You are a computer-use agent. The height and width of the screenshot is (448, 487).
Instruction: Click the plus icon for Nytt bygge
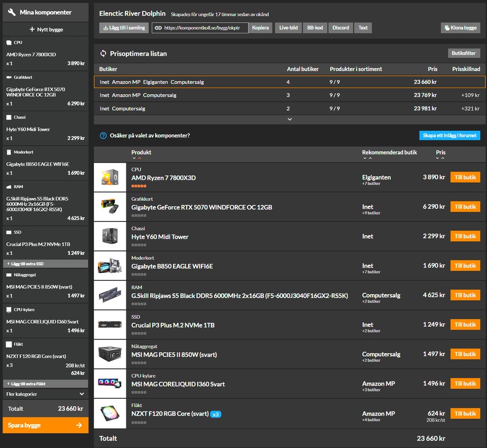pos(32,29)
